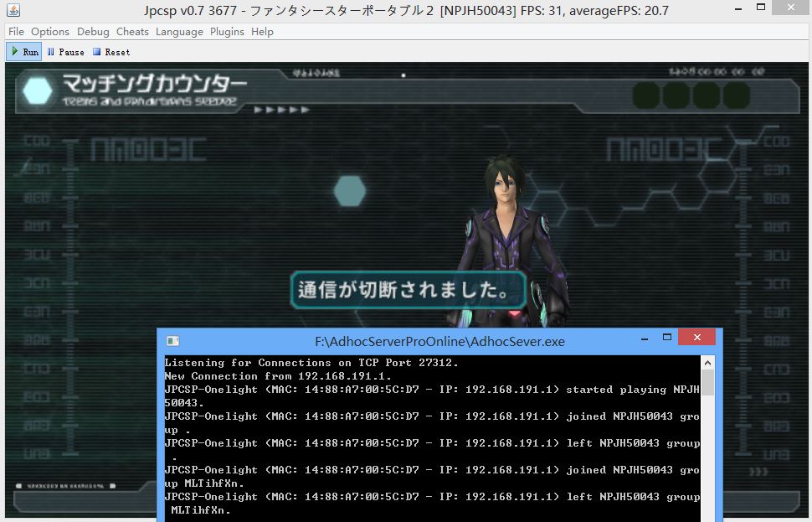Click the マッチングカウンター heading text
The height and width of the screenshot is (522, 812).
(x=155, y=84)
